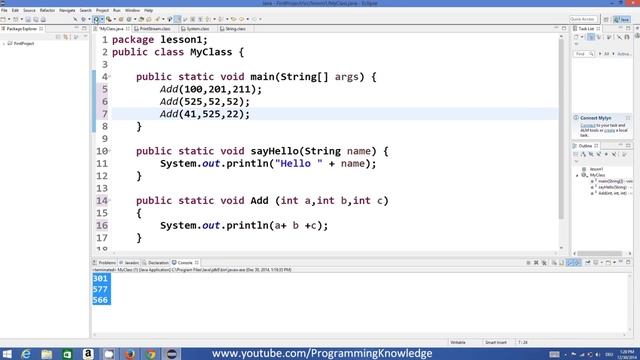The height and width of the screenshot is (360, 640).
Task: Switch to the Declaration tab
Action: tap(156, 263)
